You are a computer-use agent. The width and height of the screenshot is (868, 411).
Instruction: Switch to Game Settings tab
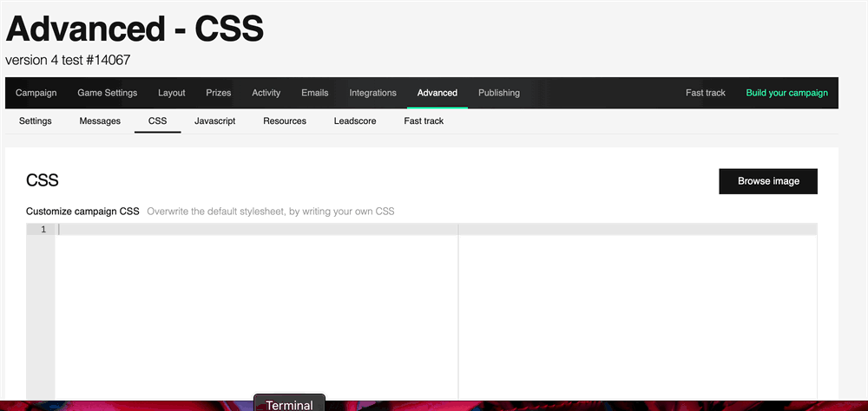tap(107, 93)
